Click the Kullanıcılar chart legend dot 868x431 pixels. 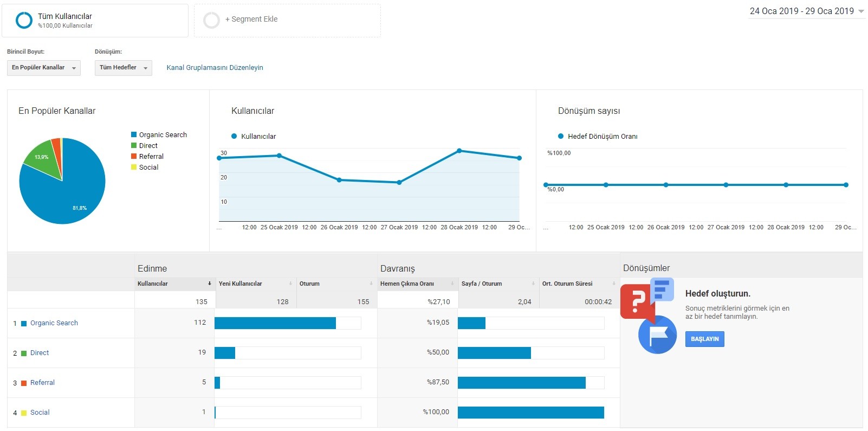(x=234, y=136)
